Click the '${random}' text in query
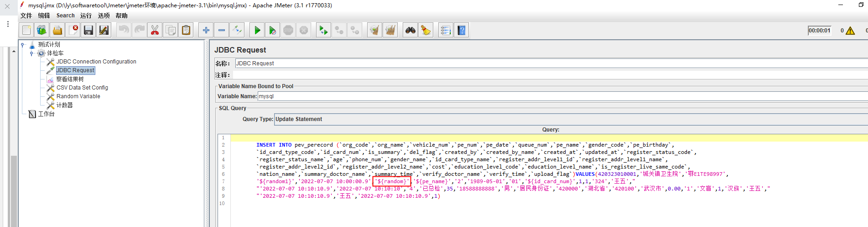 pyautogui.click(x=392, y=181)
